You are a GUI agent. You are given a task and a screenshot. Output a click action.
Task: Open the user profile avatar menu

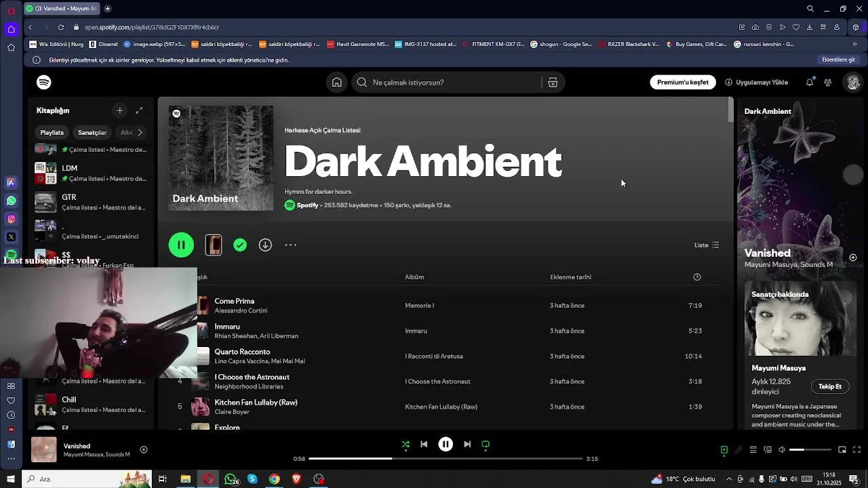pos(852,82)
